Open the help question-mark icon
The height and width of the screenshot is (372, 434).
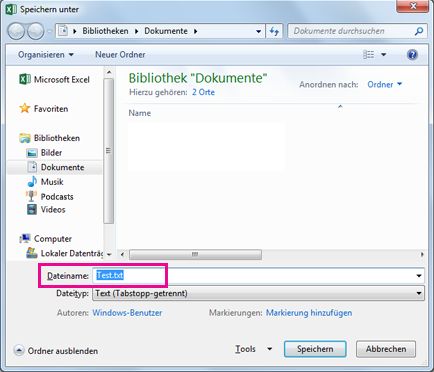click(412, 54)
